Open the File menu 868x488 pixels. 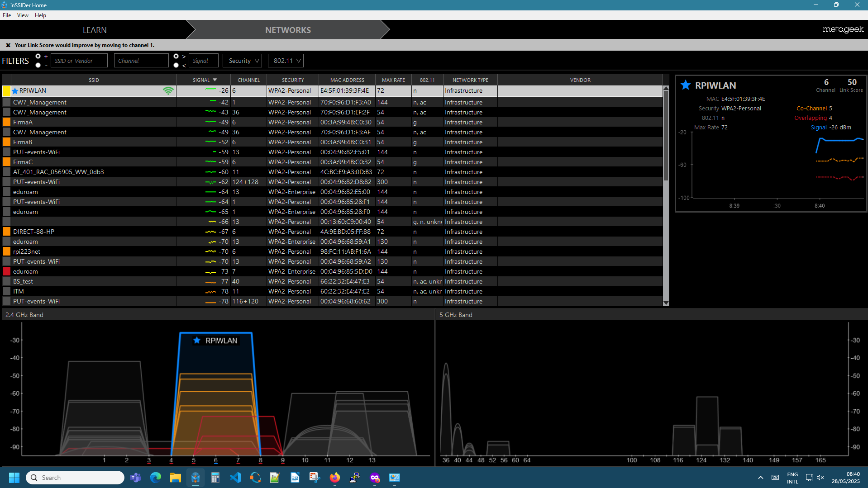[7, 15]
